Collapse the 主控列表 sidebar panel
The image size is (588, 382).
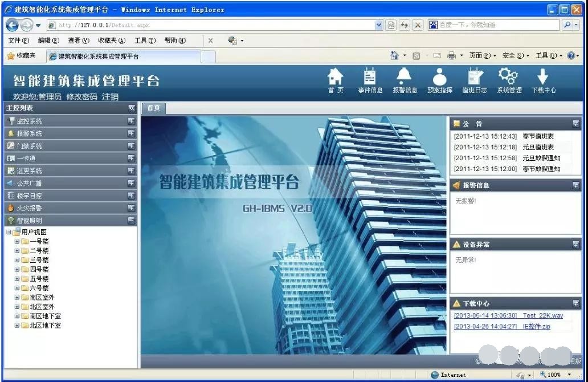(x=132, y=108)
